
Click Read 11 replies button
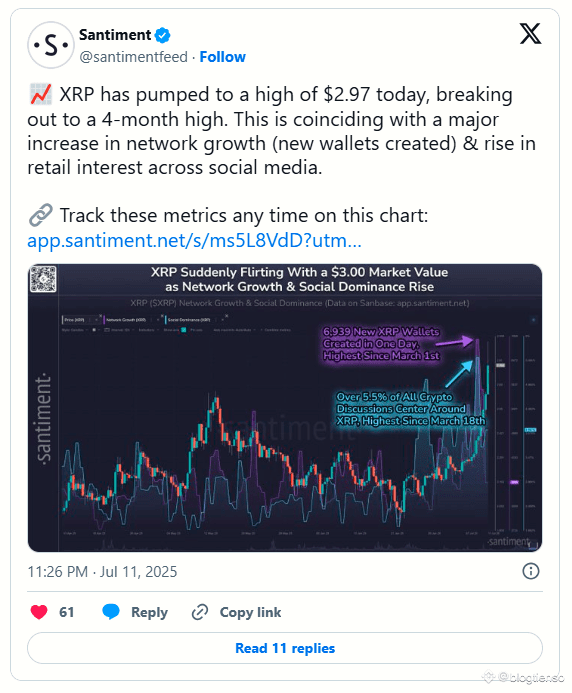(285, 648)
